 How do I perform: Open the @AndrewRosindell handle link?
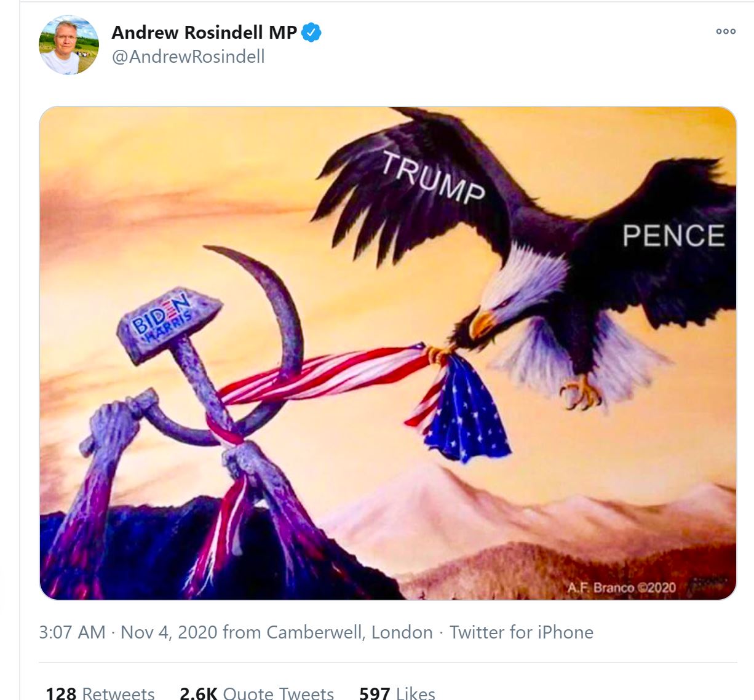point(188,57)
